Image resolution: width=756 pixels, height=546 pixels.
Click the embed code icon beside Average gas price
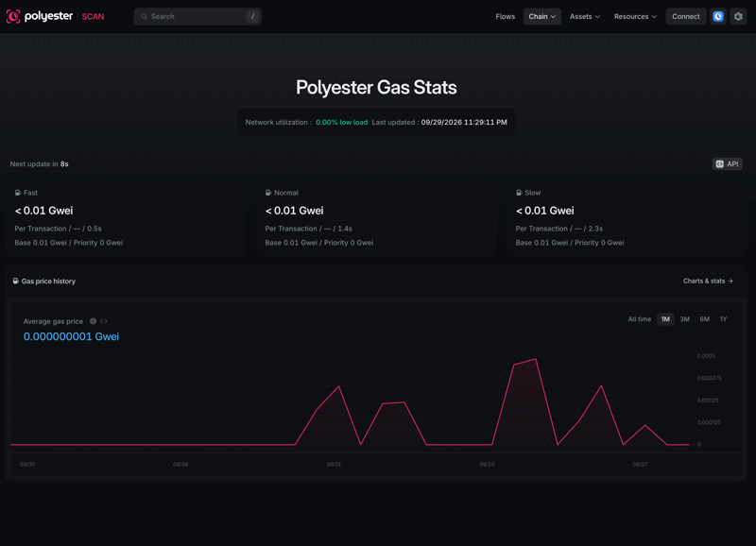coord(104,321)
